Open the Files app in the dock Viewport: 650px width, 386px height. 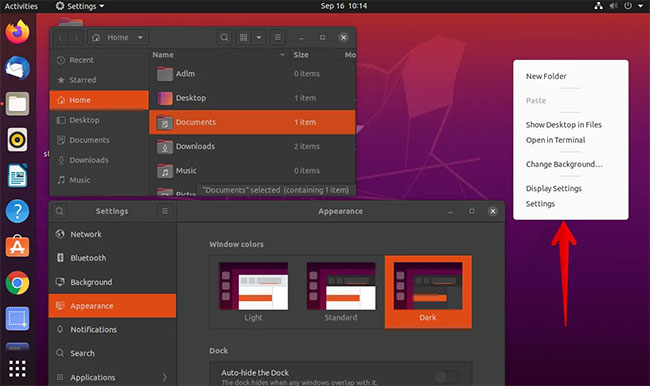(x=17, y=104)
